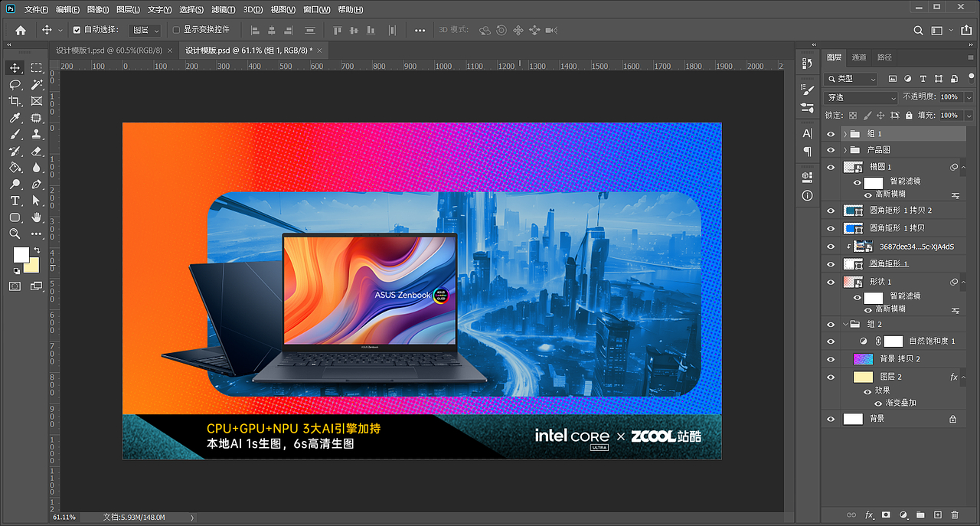Click the layer style fx button
Screen dimensions: 980x526
(x=869, y=515)
